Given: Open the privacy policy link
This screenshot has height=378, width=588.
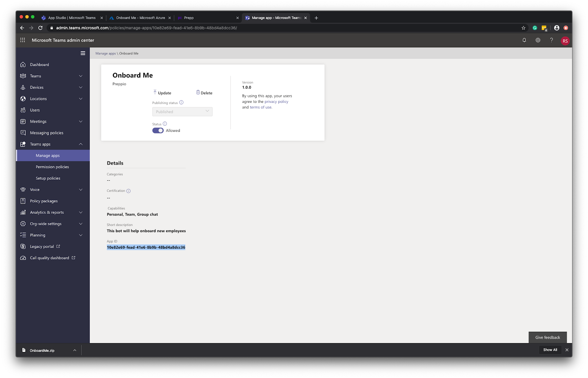Looking at the screenshot, I should coord(276,101).
